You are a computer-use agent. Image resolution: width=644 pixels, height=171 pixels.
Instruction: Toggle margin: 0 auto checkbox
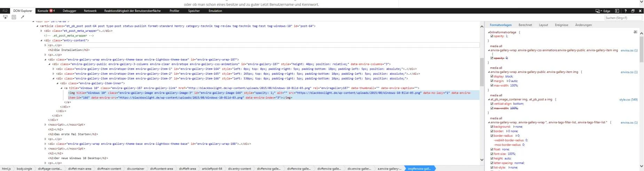pos(492,81)
